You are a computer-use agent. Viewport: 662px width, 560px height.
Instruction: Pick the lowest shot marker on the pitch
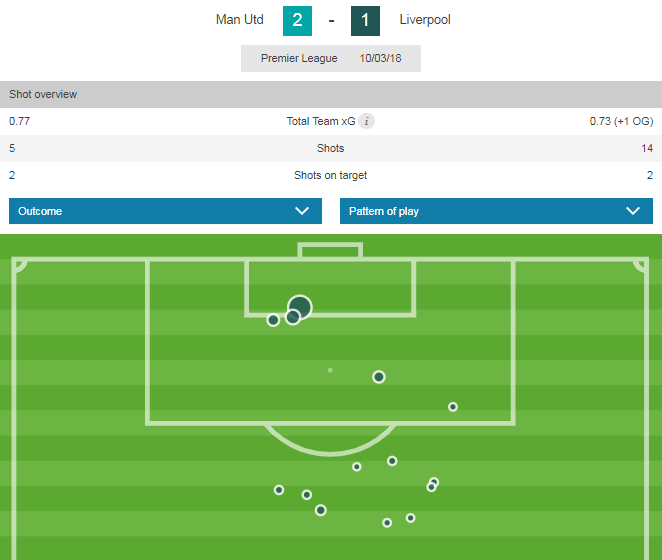pos(387,523)
